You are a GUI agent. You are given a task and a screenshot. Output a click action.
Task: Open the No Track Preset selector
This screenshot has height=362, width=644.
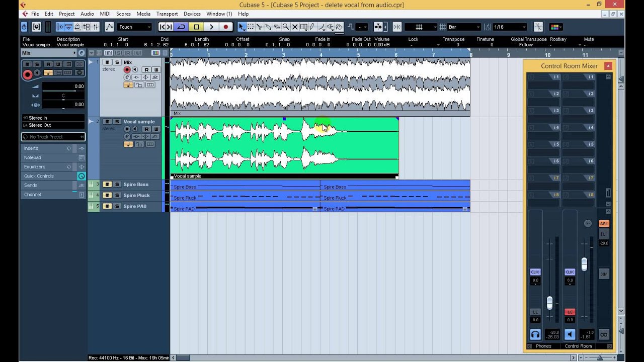coord(53,137)
